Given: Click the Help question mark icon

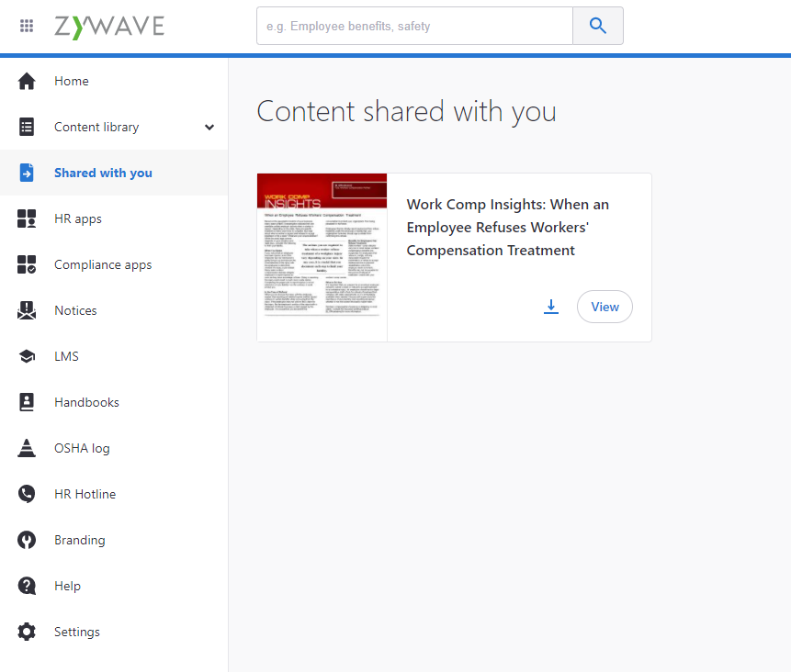Looking at the screenshot, I should point(25,586).
